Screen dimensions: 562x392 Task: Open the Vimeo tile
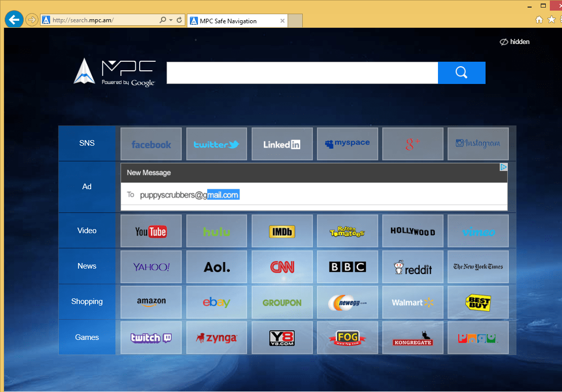[478, 231]
